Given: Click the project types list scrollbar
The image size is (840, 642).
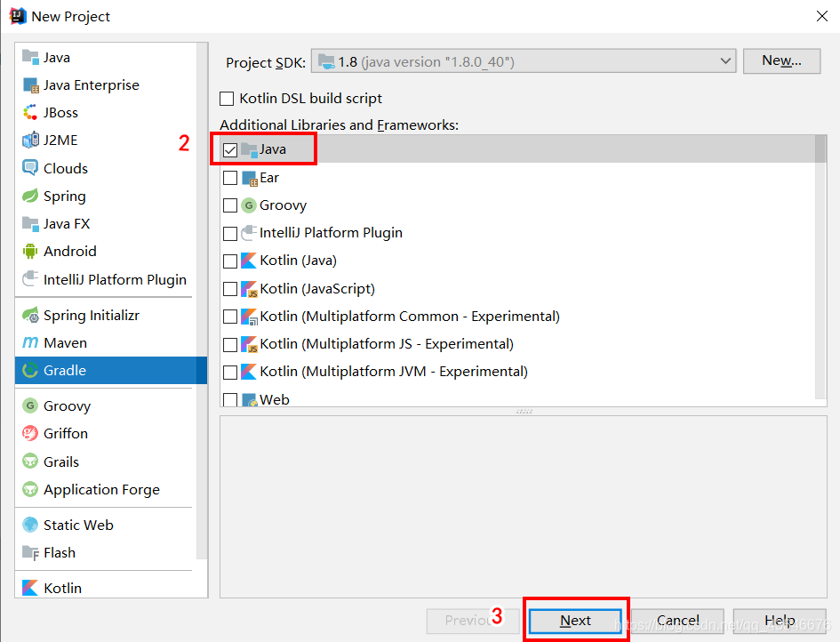Looking at the screenshot, I should tap(202, 300).
